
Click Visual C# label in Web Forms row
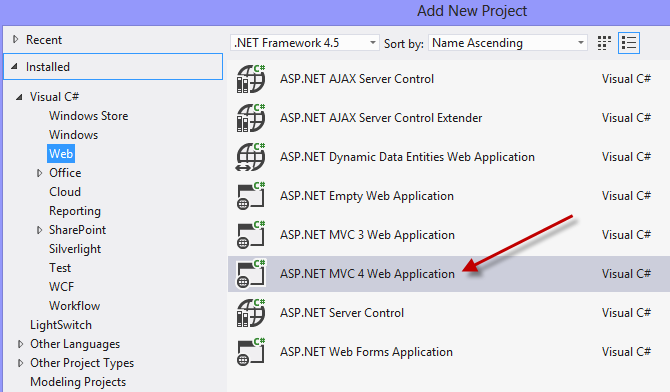[626, 352]
